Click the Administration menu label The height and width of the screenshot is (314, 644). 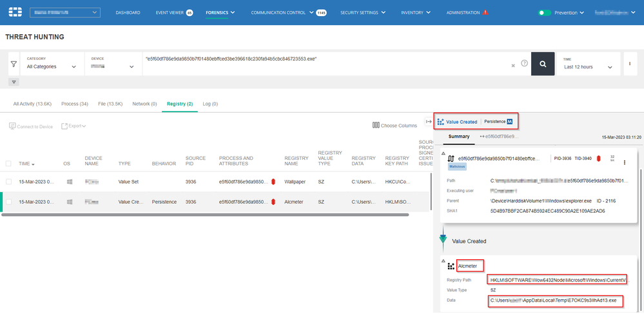click(x=463, y=13)
